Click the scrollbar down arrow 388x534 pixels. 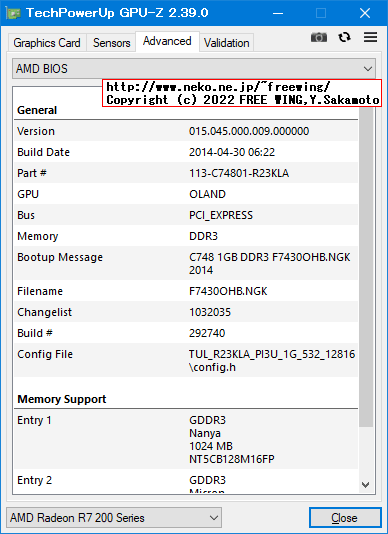[x=366, y=485]
